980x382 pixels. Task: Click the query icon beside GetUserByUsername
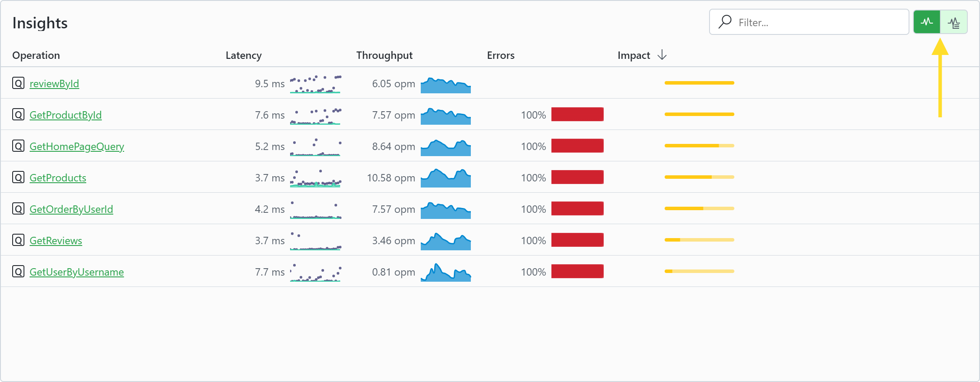(x=18, y=271)
